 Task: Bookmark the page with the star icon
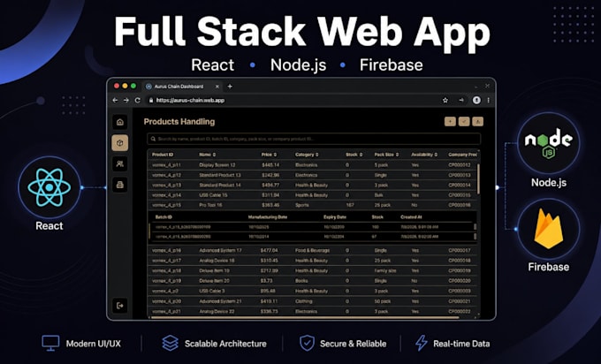coord(445,101)
